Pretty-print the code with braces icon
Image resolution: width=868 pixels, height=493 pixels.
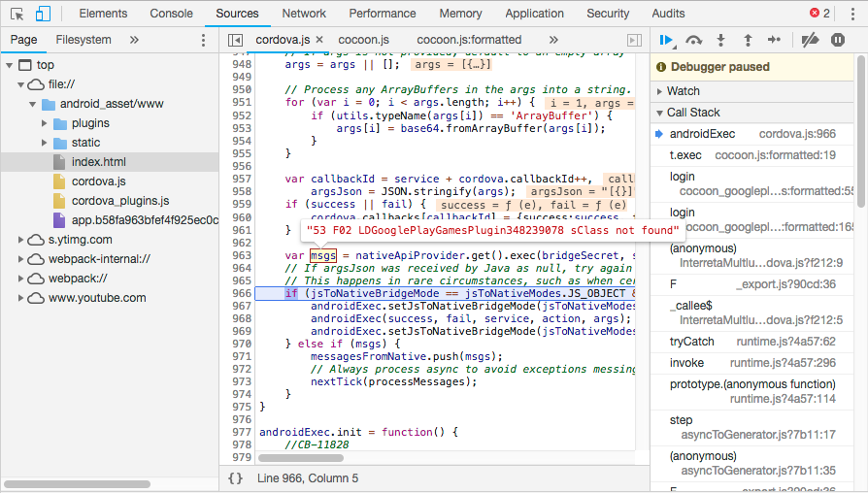(235, 478)
